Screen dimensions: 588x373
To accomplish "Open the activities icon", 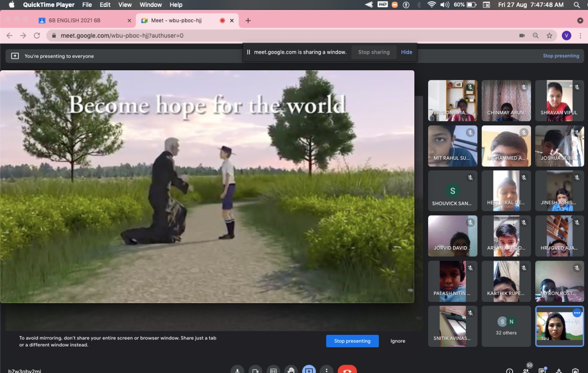I will (559, 370).
